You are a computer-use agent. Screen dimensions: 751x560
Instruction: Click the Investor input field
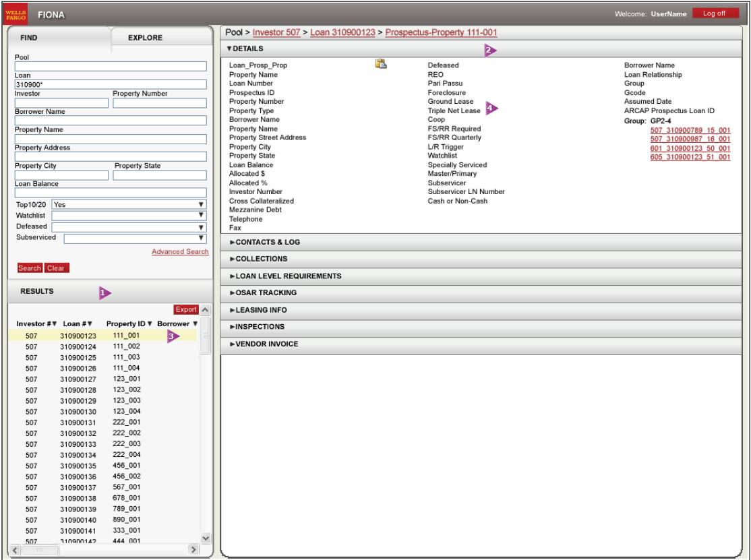click(62, 102)
